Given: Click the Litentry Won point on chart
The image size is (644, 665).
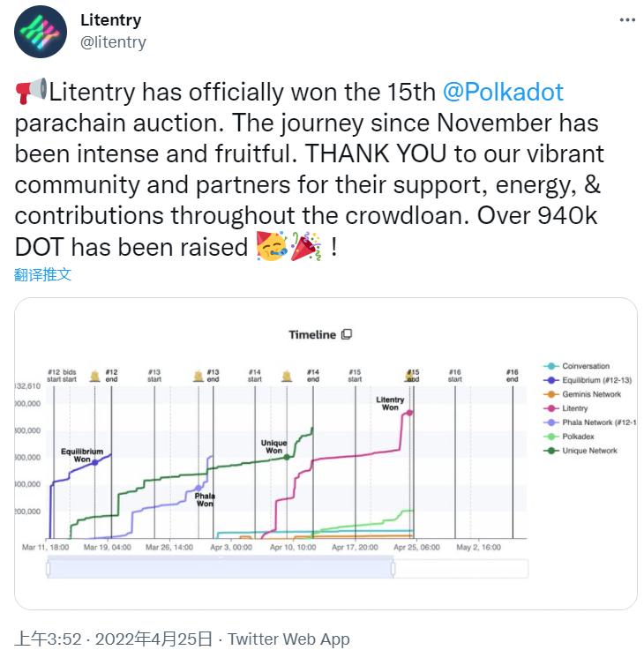Looking at the screenshot, I should [408, 412].
